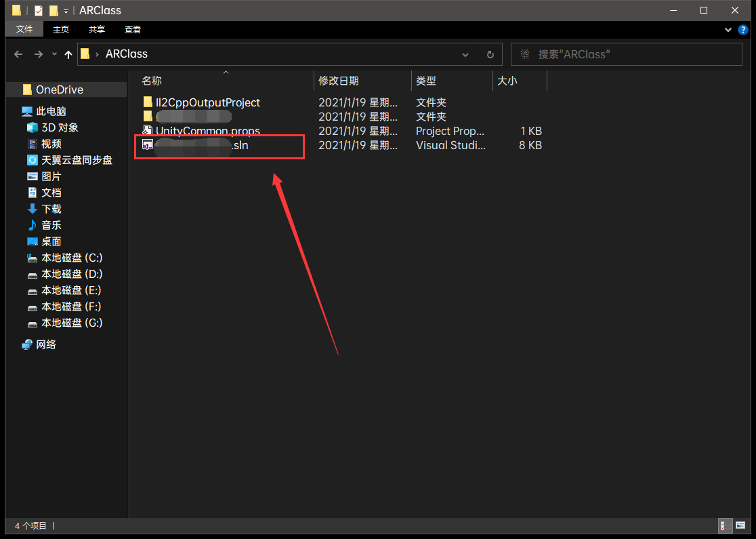Open the 文件 menu

pos(24,29)
